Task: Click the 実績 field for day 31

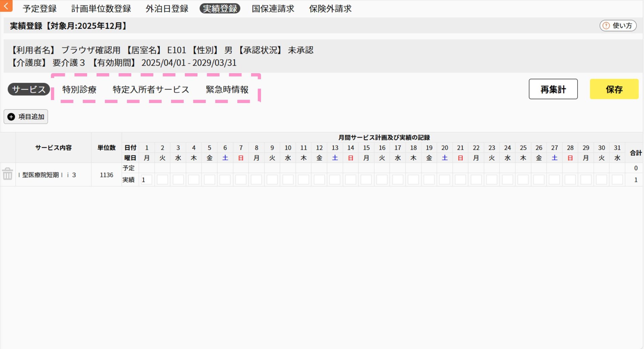Action: tap(617, 180)
